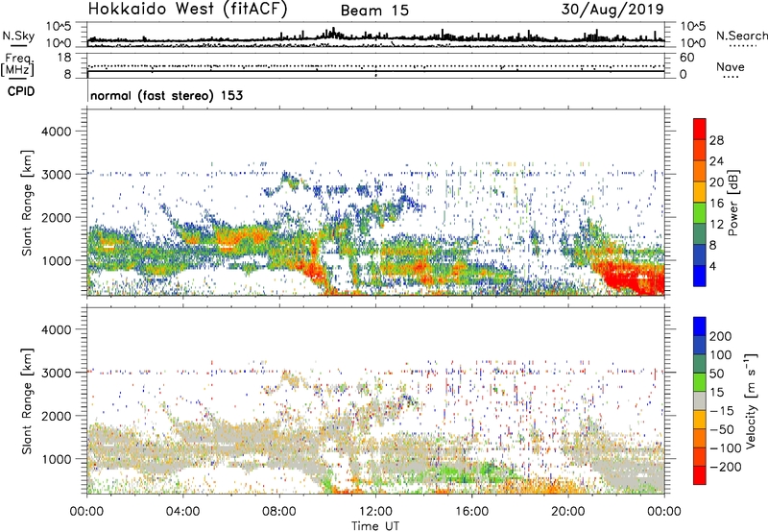The image size is (768, 532).
Task: Click the "18" frequency tick label
Action: pyautogui.click(x=64, y=58)
